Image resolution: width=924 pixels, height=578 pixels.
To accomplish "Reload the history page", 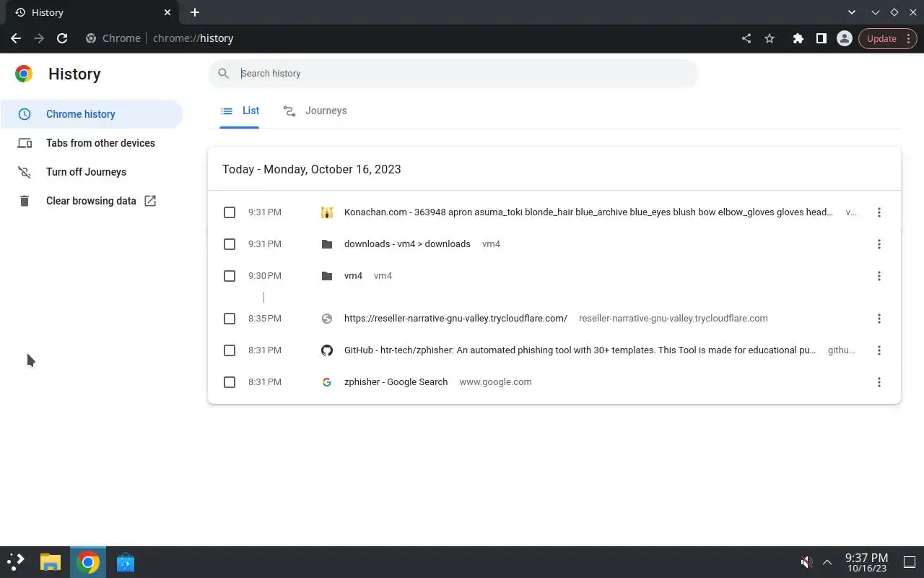I will click(x=62, y=38).
